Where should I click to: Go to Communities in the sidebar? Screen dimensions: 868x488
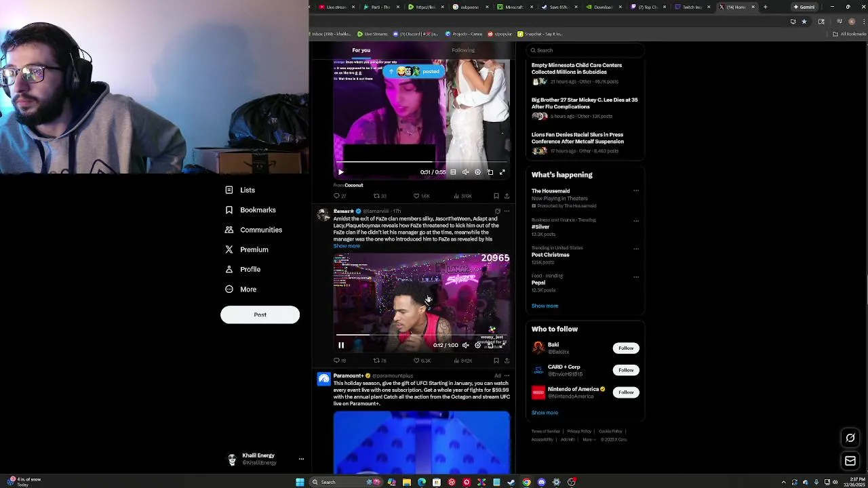254,230
